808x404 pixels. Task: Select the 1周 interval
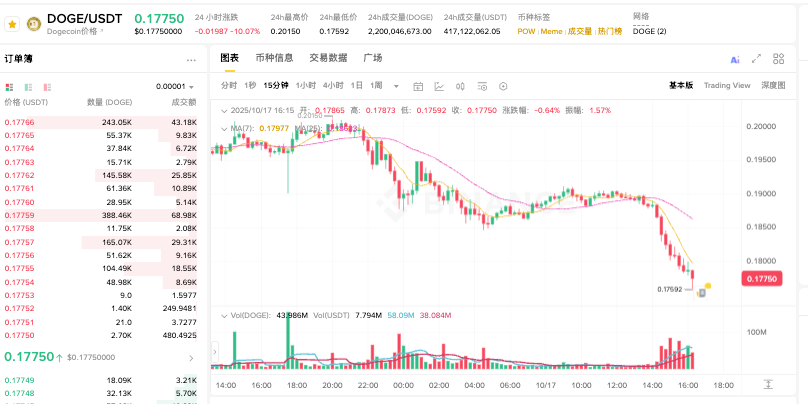click(x=376, y=86)
